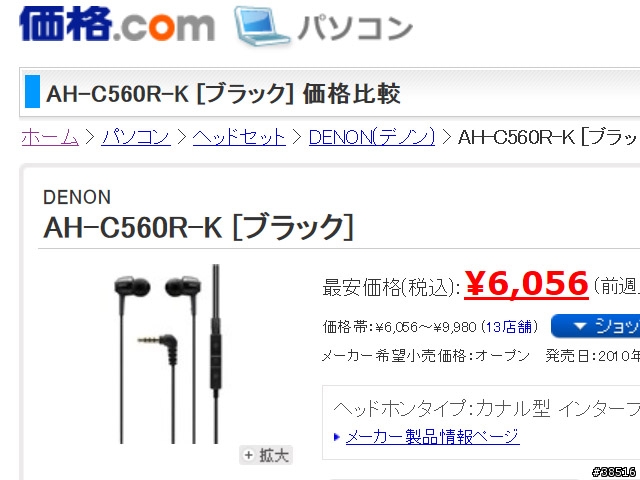The image size is (640, 480).
Task: Click the 価格.com logo
Action: 117,24
